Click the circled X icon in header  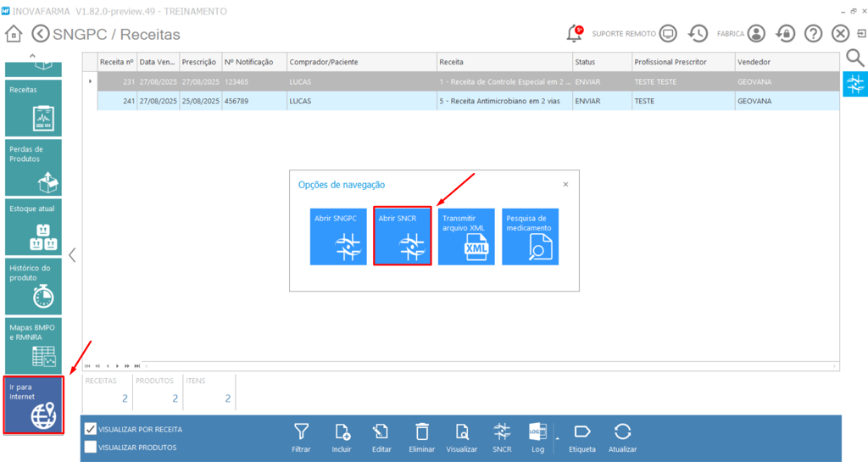click(840, 34)
